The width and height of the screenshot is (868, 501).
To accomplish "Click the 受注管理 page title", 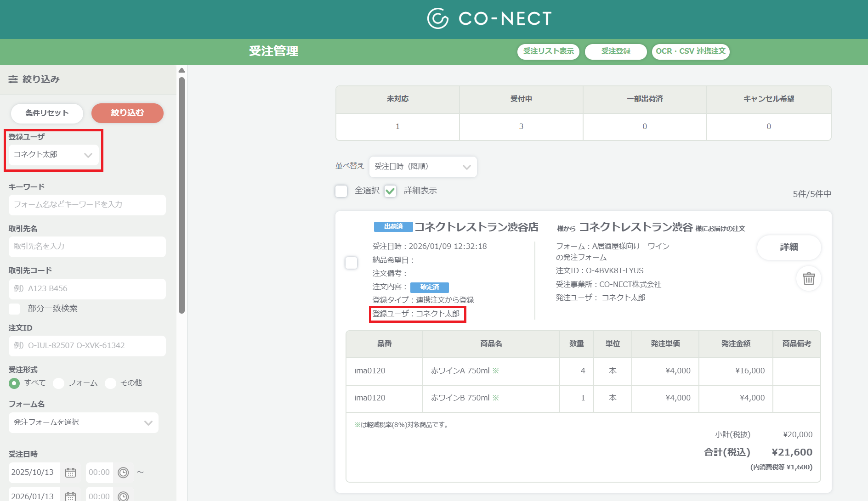I will coord(273,51).
